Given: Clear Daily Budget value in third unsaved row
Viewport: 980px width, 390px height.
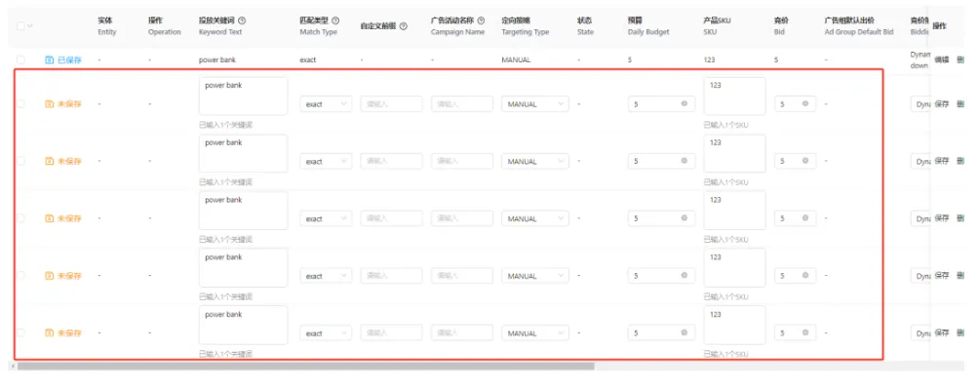Looking at the screenshot, I should [x=685, y=218].
